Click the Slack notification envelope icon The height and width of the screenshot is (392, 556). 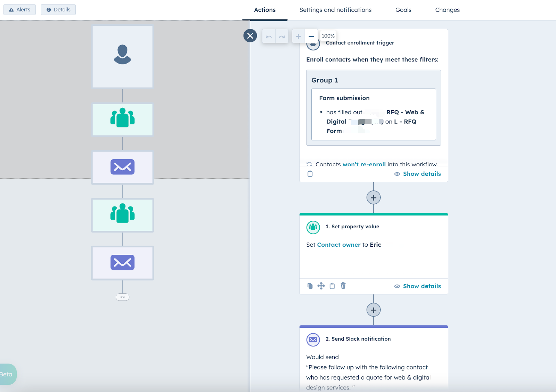click(313, 340)
